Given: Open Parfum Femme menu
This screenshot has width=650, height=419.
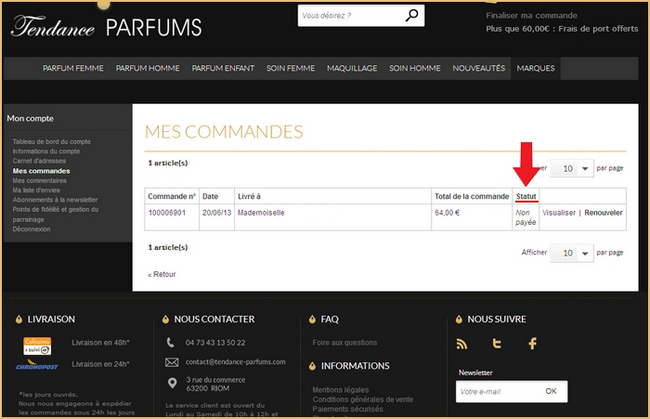Looking at the screenshot, I should 73,68.
